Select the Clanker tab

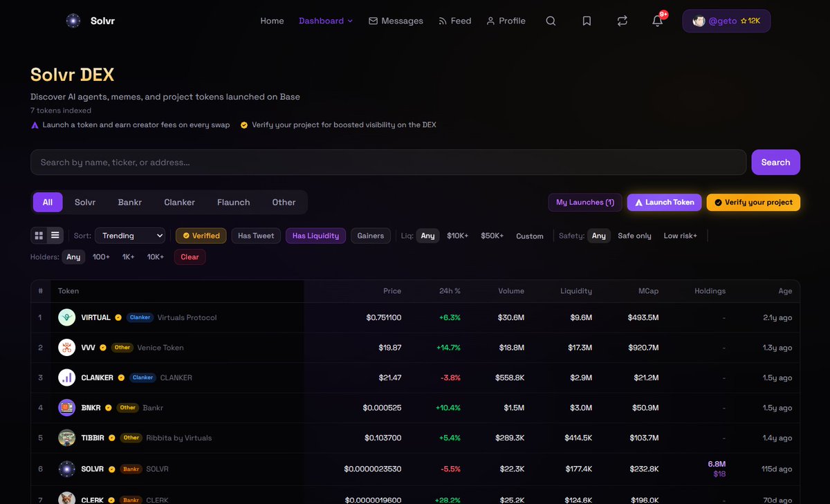[x=179, y=202]
